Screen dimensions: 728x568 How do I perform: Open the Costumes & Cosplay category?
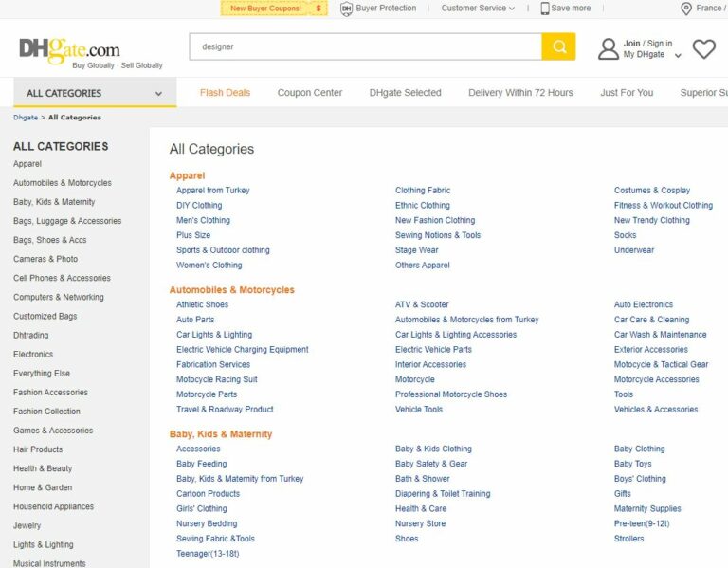pos(652,191)
